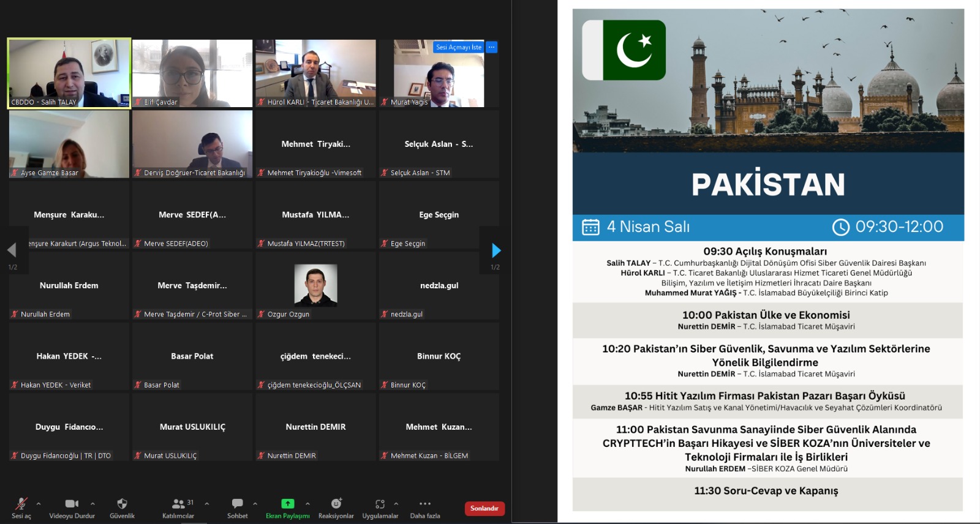Expand video options arrow beside Videoyu Durdur

tap(92, 504)
